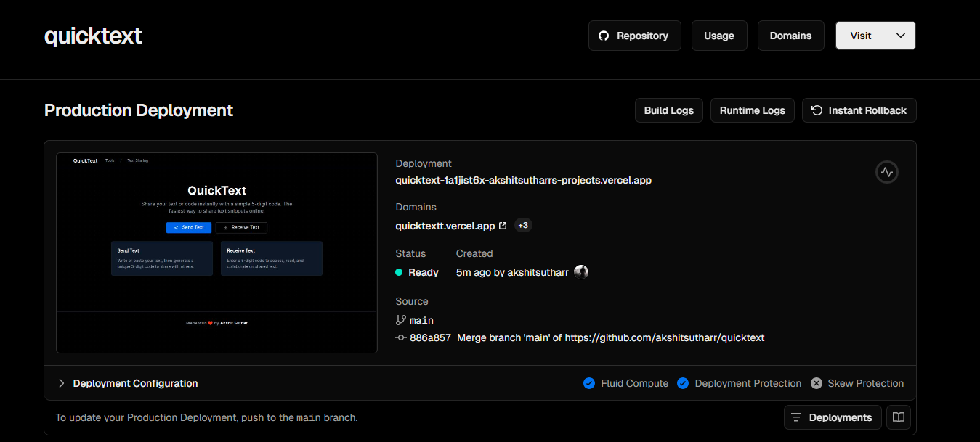980x442 pixels.
Task: Click the Fluid Compute label
Action: pos(635,383)
